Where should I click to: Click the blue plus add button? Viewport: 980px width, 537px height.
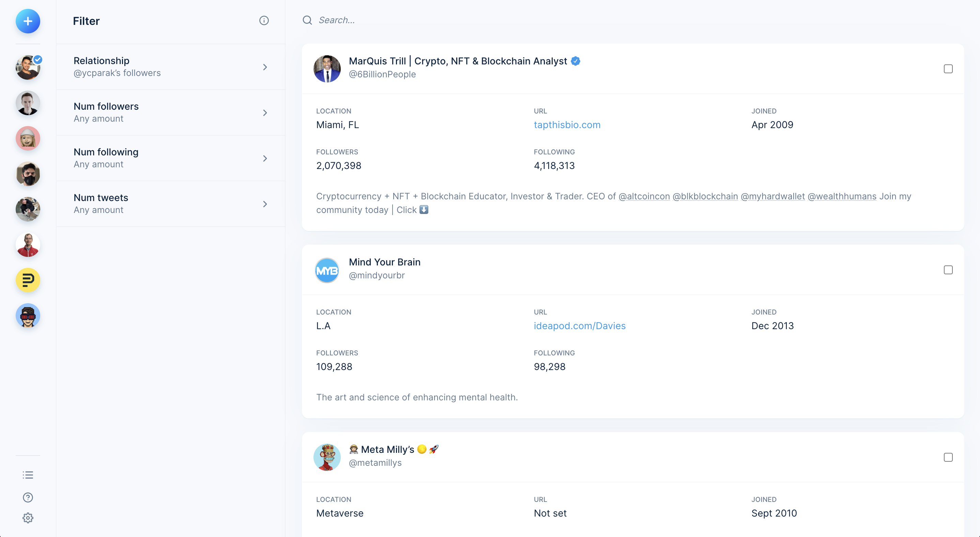coord(28,21)
